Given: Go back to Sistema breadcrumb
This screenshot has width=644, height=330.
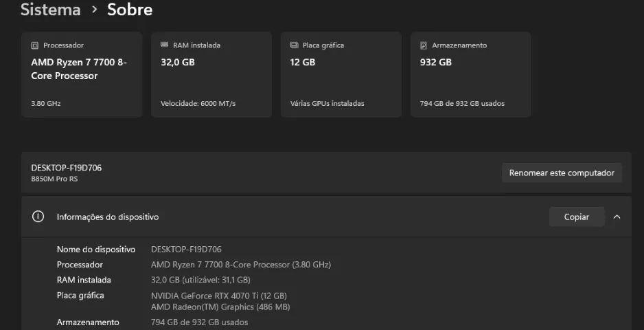Looking at the screenshot, I should coord(51,9).
